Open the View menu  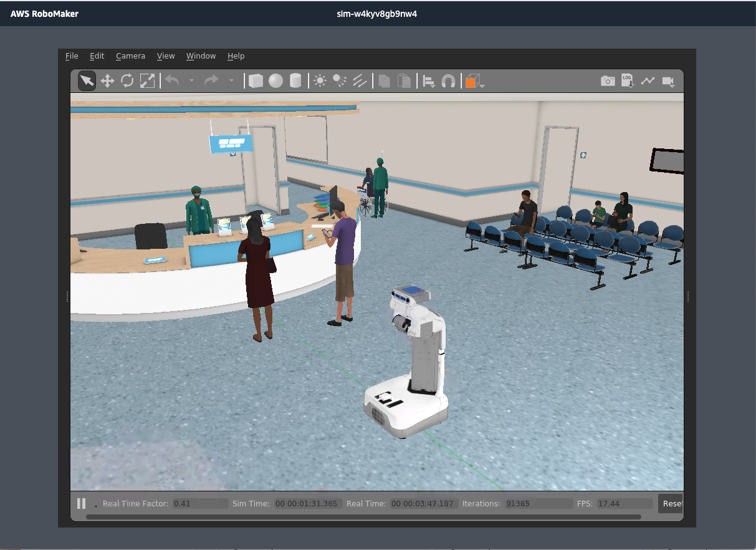click(x=166, y=56)
